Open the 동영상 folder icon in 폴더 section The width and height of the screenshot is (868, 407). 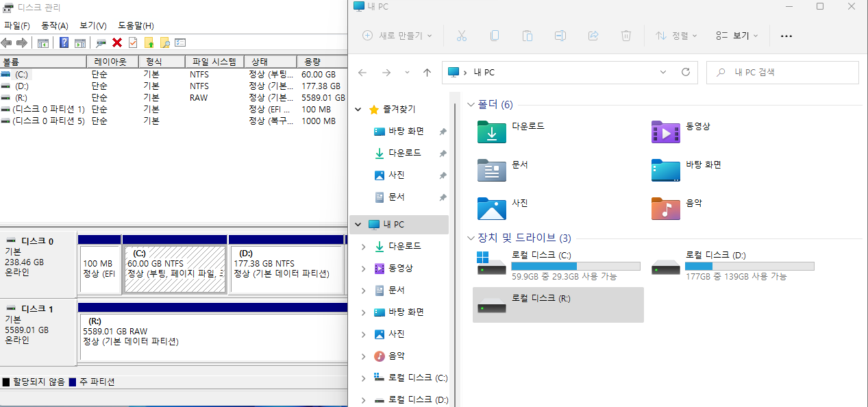665,132
